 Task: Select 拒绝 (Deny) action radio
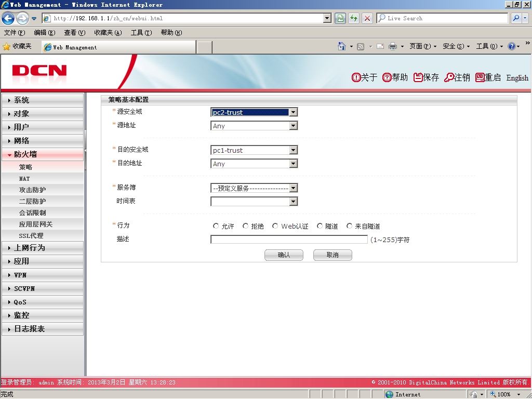pos(246,226)
